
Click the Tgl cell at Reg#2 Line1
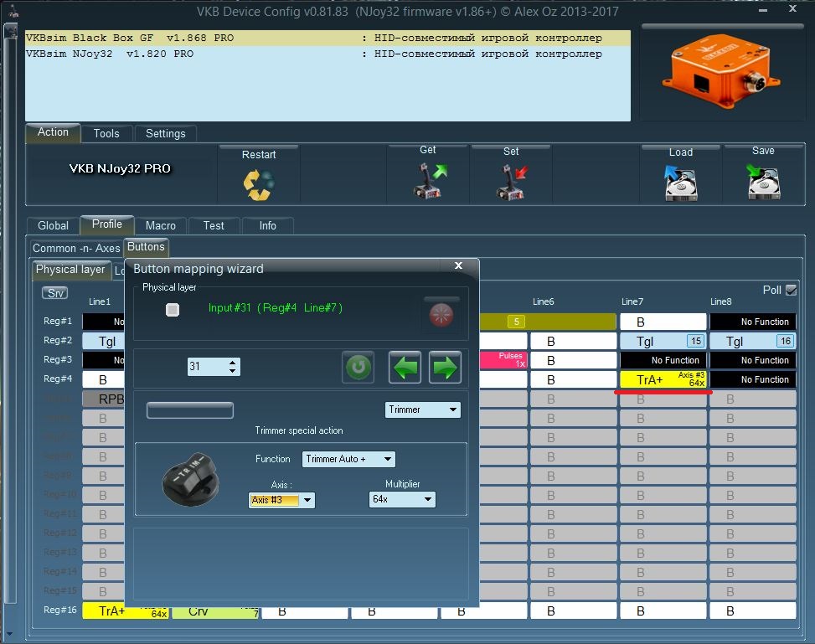click(103, 342)
